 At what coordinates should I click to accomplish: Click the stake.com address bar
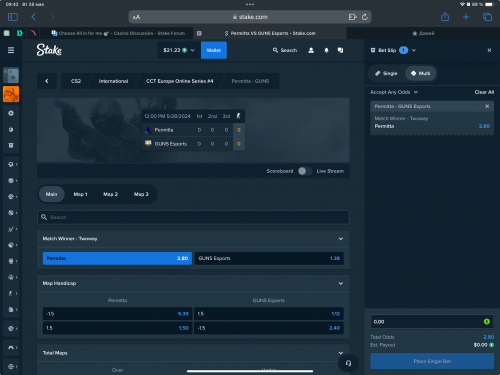tap(250, 17)
